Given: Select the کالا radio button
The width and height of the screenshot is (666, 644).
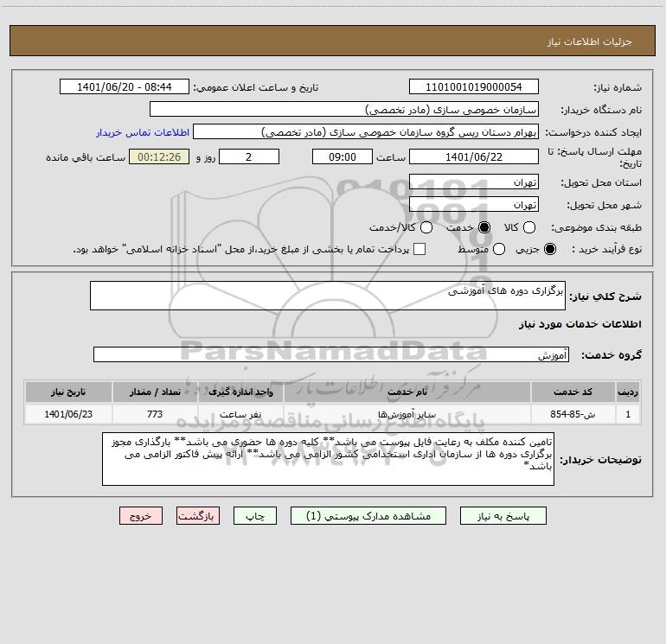Looking at the screenshot, I should pos(528,227).
